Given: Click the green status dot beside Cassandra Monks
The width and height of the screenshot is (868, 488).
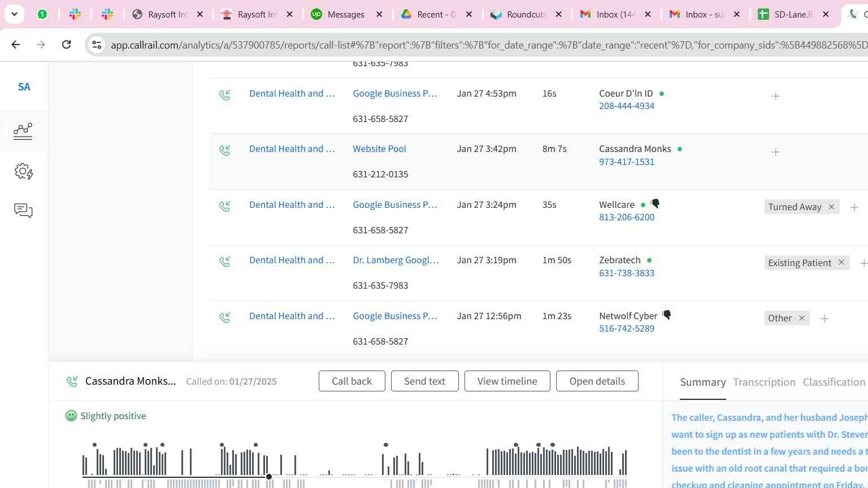Looking at the screenshot, I should click(x=679, y=149).
